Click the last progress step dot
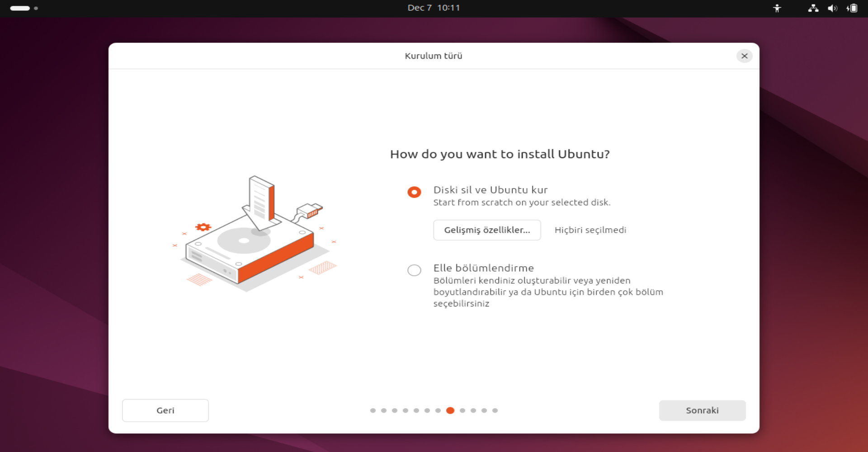 (x=495, y=410)
